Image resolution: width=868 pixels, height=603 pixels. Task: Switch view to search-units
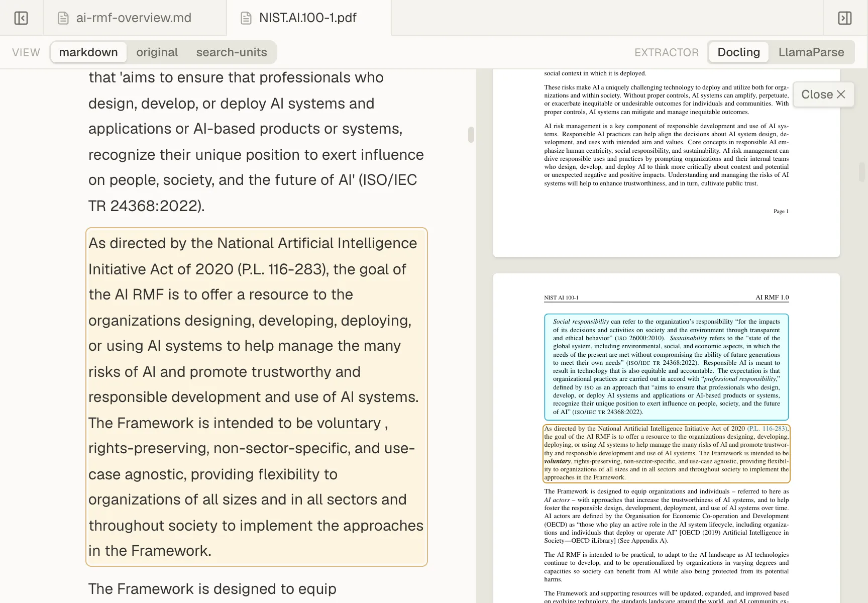[232, 52]
